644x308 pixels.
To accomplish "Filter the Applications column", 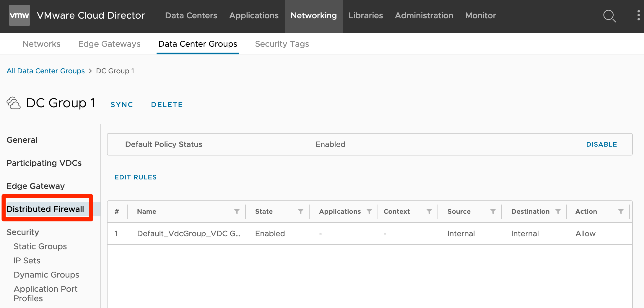I will pos(369,212).
